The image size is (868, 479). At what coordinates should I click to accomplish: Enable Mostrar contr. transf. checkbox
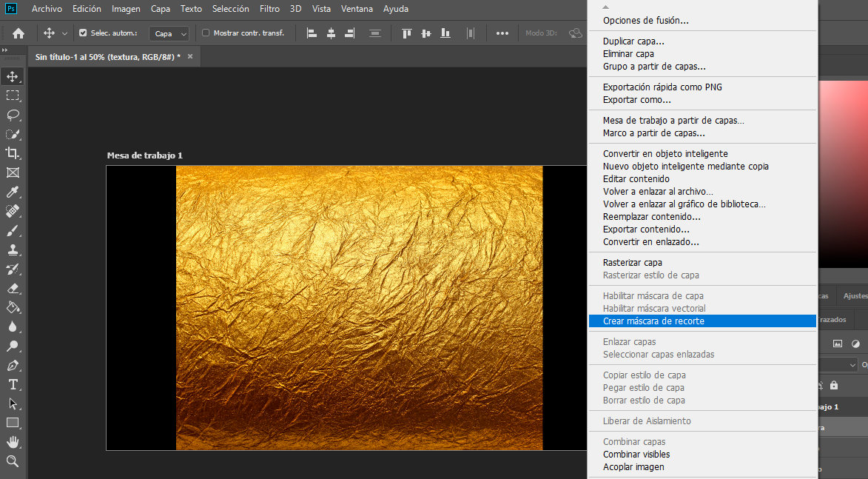click(206, 33)
